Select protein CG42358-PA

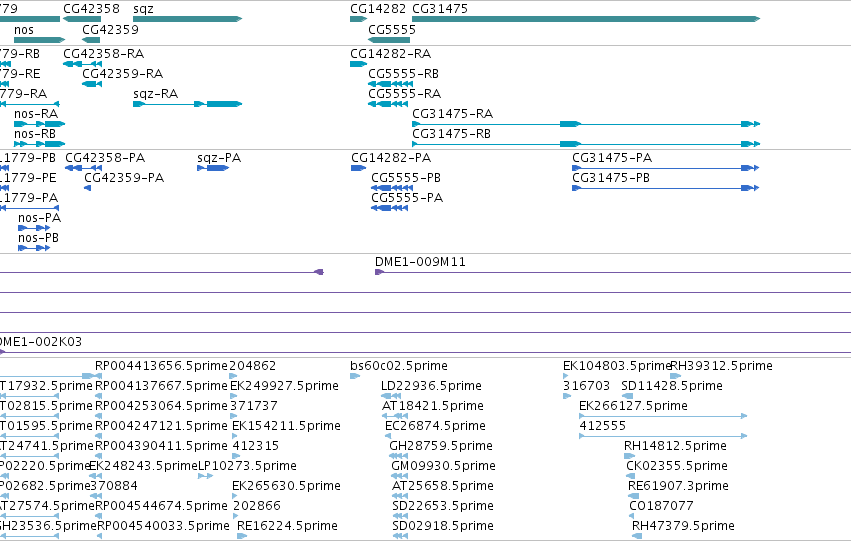click(x=105, y=158)
